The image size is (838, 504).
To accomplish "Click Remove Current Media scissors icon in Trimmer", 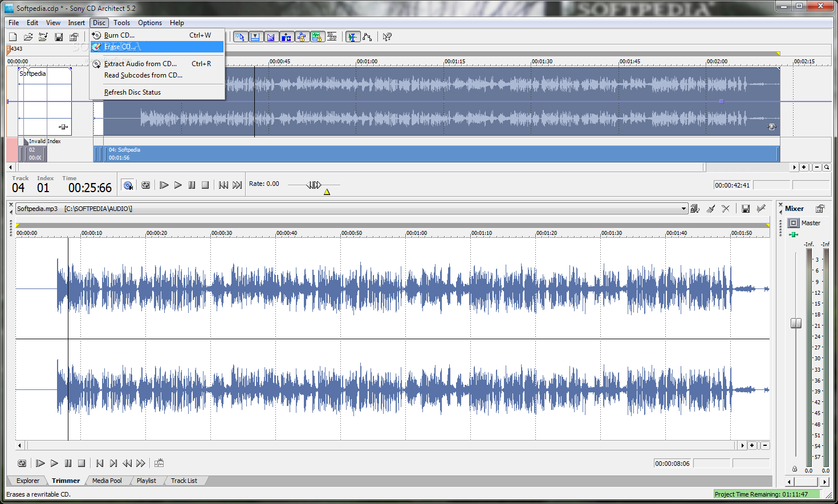I will pyautogui.click(x=726, y=209).
